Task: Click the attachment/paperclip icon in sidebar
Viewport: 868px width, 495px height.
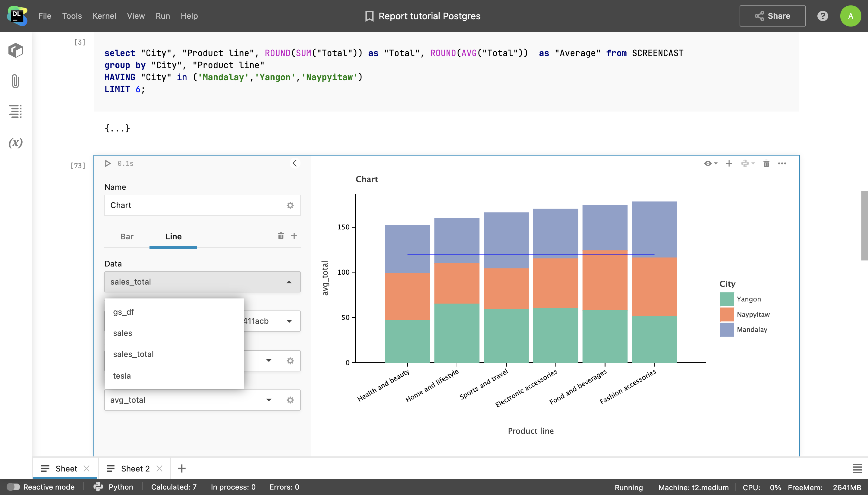Action: [x=15, y=81]
